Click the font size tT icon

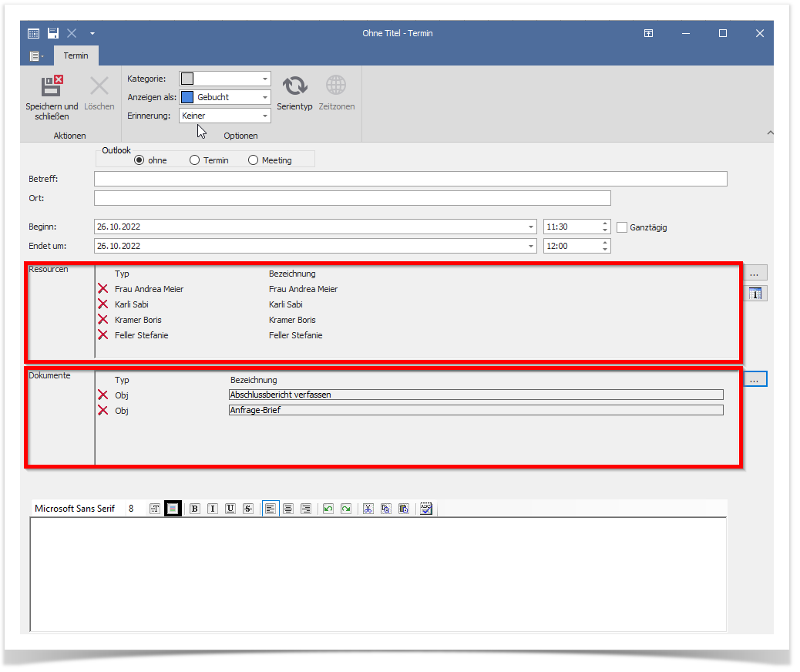pos(155,509)
